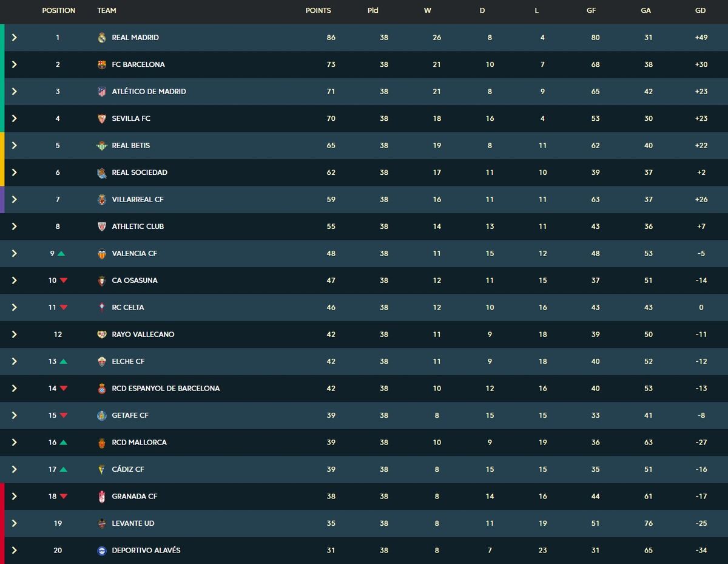Click the Deportivo Alavés crest icon

102,551
